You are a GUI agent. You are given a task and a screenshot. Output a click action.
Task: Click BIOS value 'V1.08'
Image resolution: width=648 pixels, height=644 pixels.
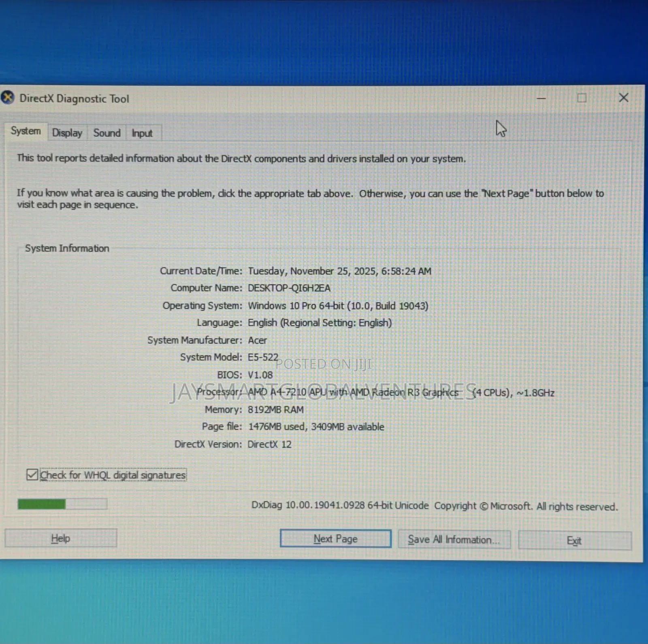[260, 375]
